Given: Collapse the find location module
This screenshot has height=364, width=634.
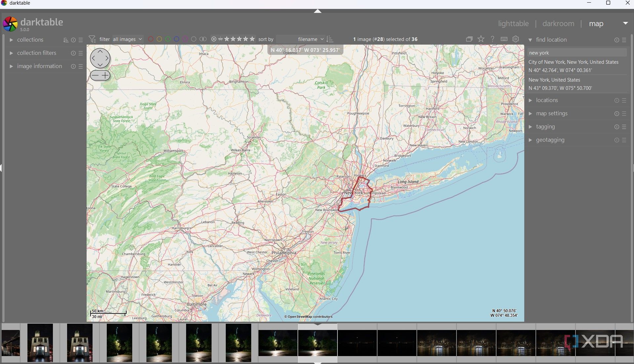Looking at the screenshot, I should point(530,40).
